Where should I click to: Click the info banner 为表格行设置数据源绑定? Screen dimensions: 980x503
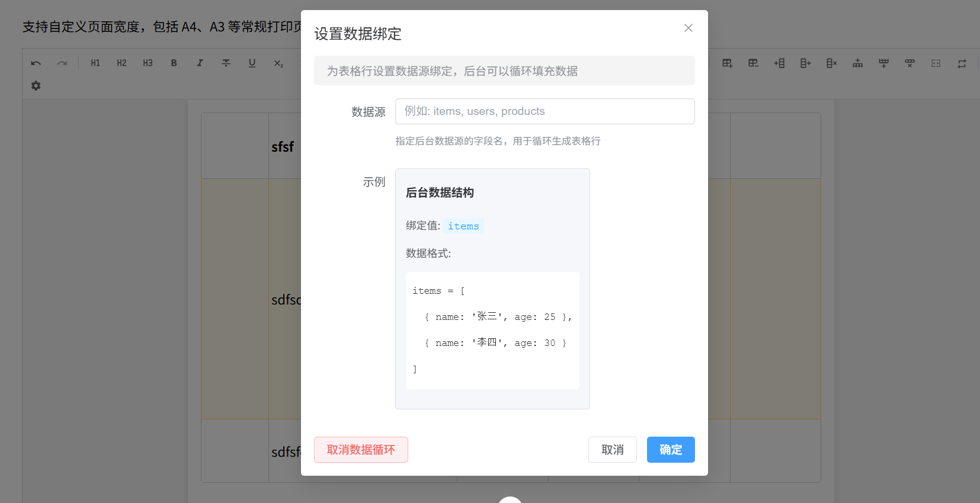click(x=504, y=71)
